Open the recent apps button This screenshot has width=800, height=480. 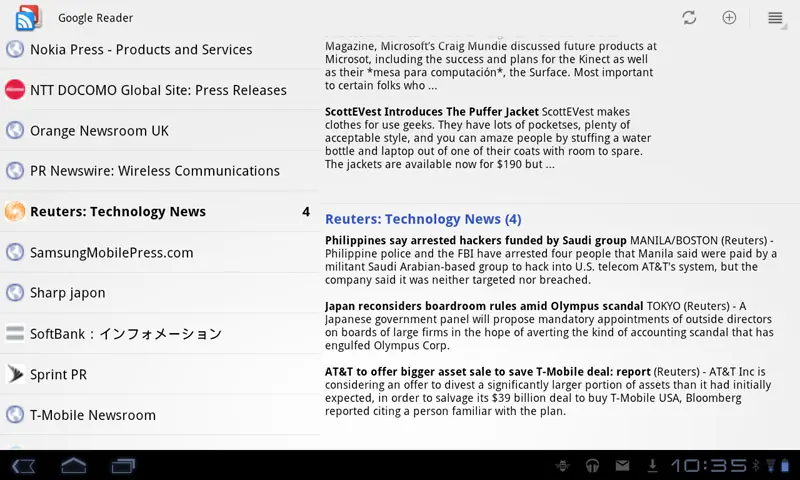[123, 466]
